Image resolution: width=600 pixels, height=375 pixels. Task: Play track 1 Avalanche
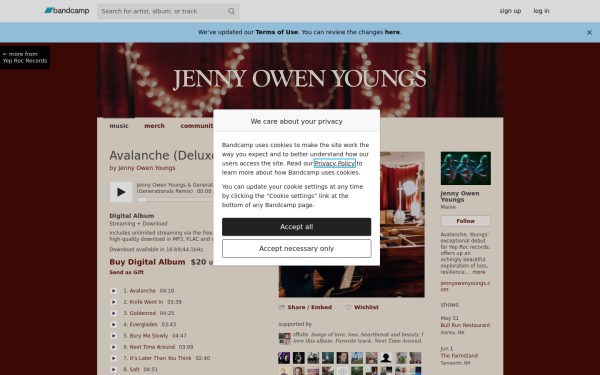coord(113,291)
